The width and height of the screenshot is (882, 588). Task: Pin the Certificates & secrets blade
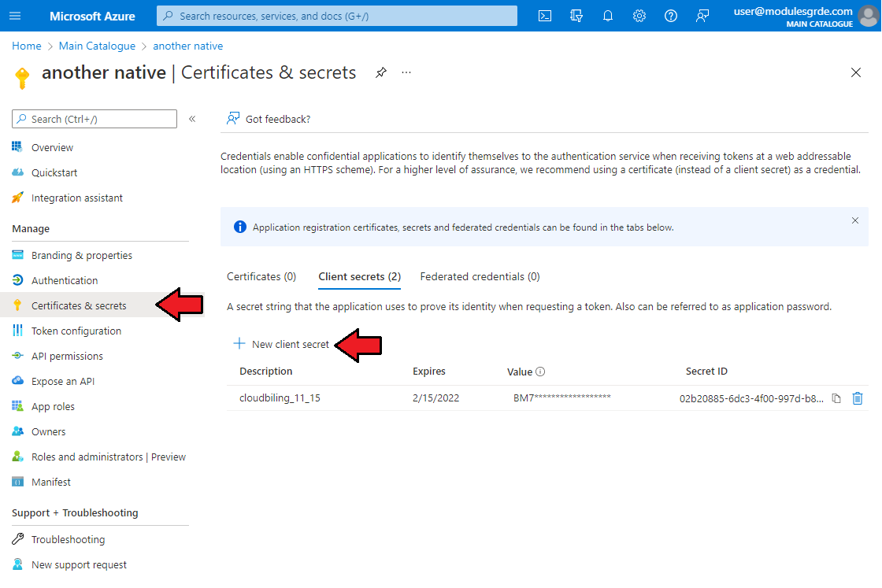[381, 72]
